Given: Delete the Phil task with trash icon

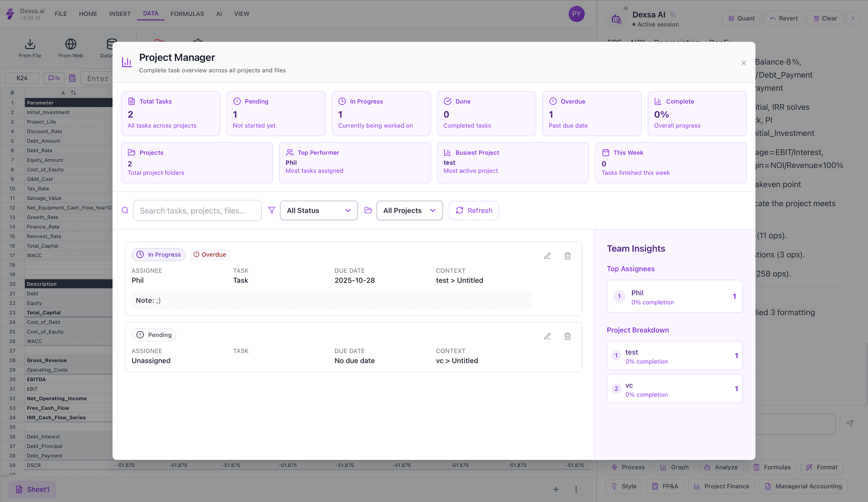Looking at the screenshot, I should click(568, 256).
